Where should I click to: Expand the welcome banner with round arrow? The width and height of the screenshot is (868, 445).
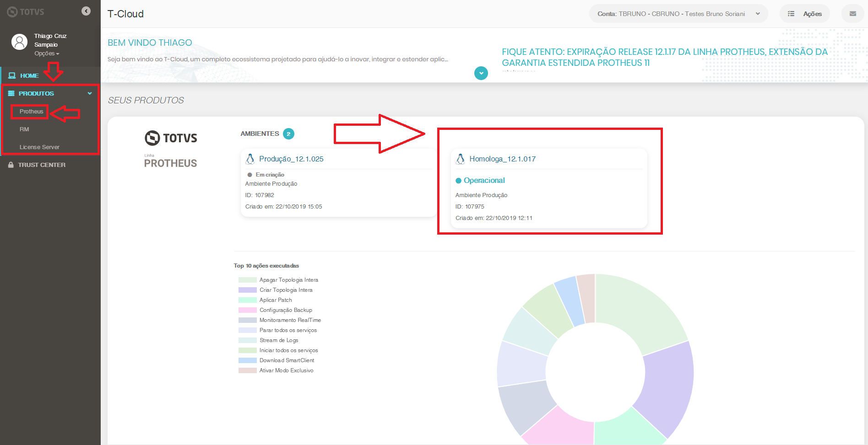point(481,73)
